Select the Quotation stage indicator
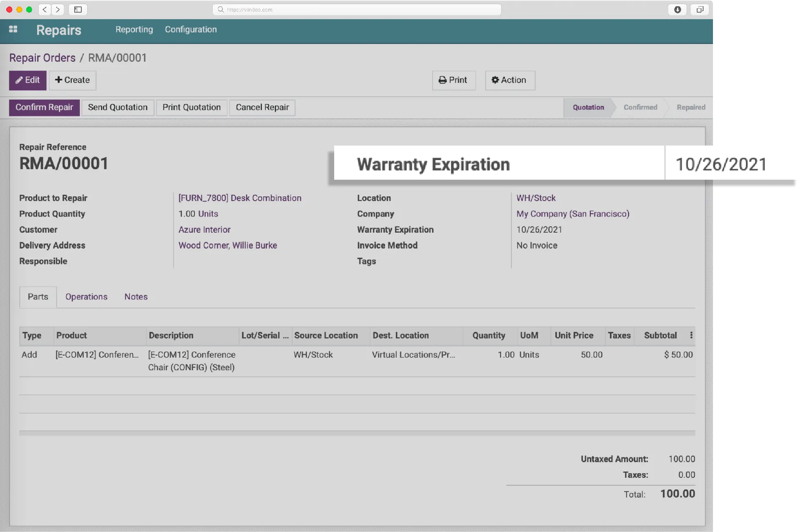Screen dimensions: 801x532 [588, 107]
